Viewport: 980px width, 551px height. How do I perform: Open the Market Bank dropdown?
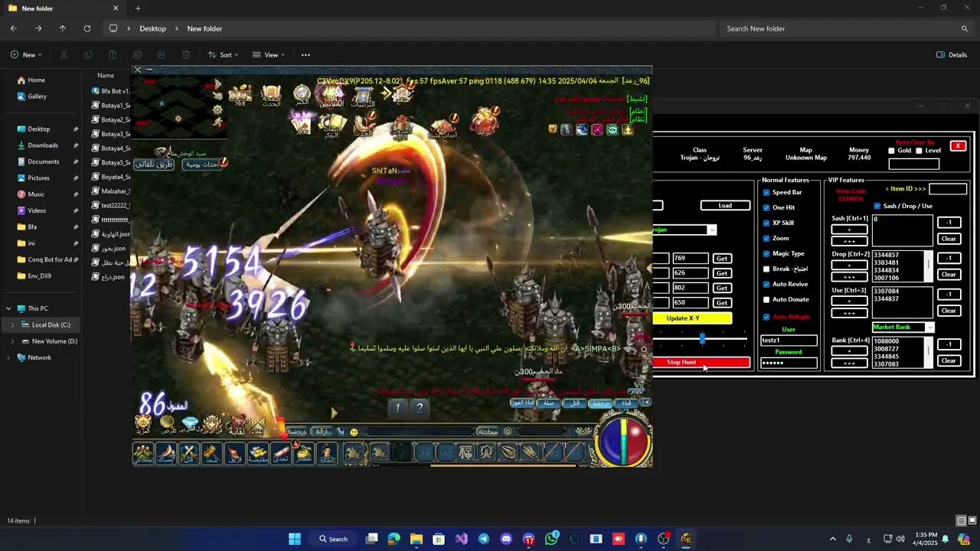(x=930, y=328)
